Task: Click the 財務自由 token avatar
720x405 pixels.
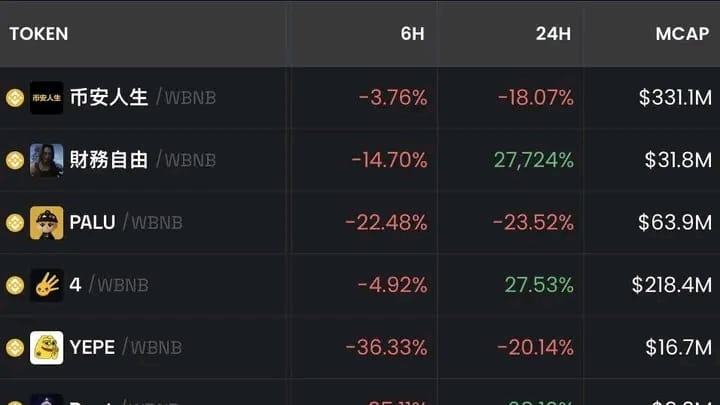Action: [x=46, y=160]
